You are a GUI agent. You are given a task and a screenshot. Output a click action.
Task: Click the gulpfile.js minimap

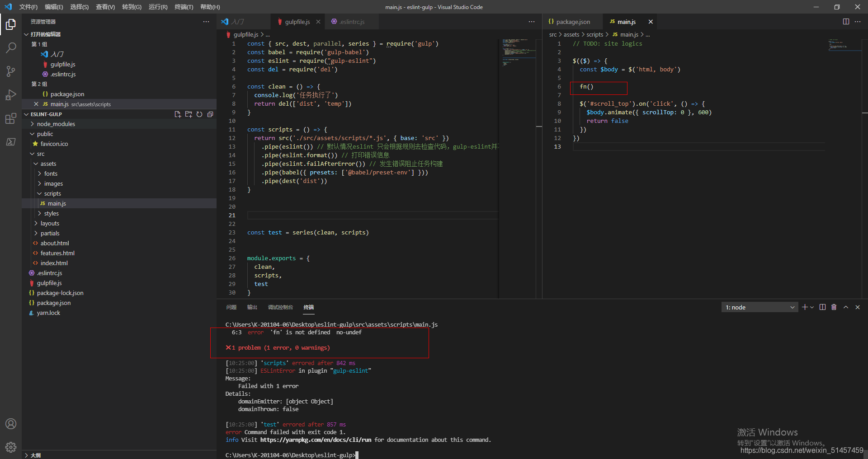pos(519,52)
